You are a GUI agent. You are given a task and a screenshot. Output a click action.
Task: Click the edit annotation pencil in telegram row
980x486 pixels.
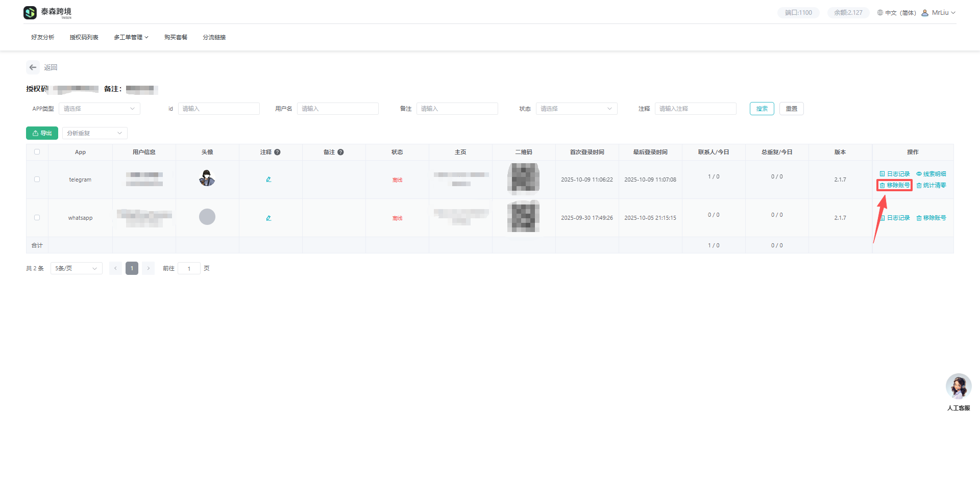[268, 180]
